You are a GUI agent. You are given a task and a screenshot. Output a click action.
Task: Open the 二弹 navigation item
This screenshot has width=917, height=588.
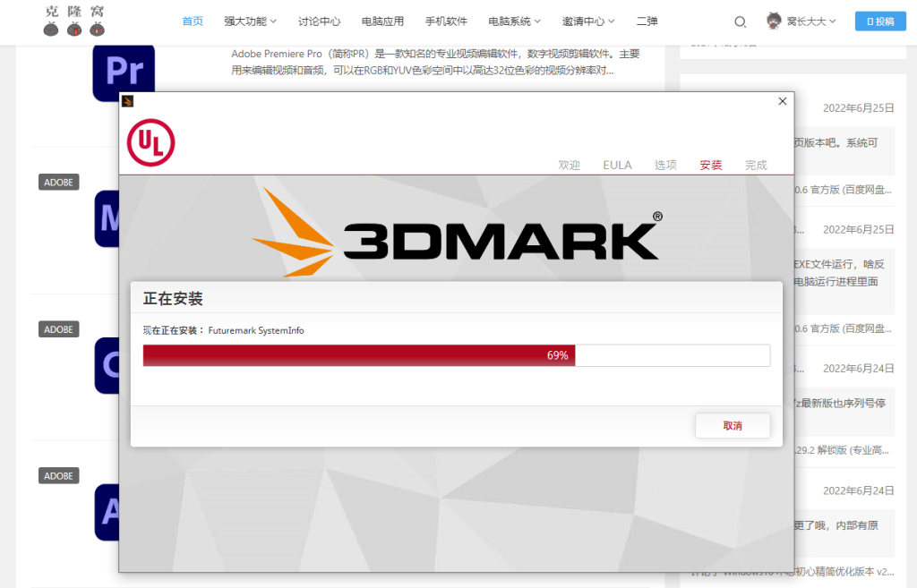click(647, 21)
